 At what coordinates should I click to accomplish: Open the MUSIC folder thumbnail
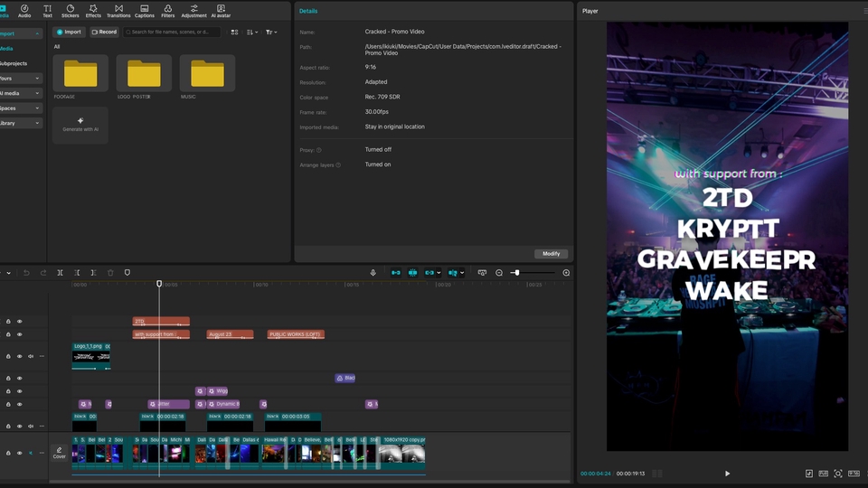click(x=207, y=74)
